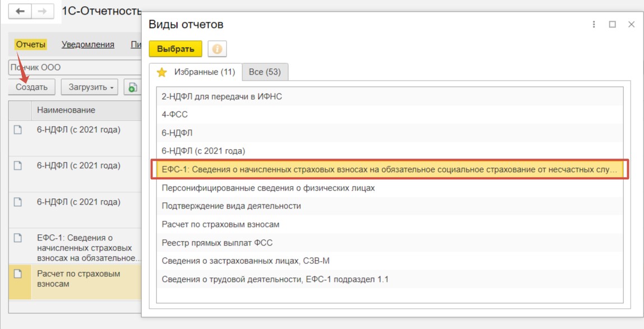Open the three-dot menu of Виды отчетов
Image resolution: width=644 pixels, height=329 pixels.
[x=594, y=25]
